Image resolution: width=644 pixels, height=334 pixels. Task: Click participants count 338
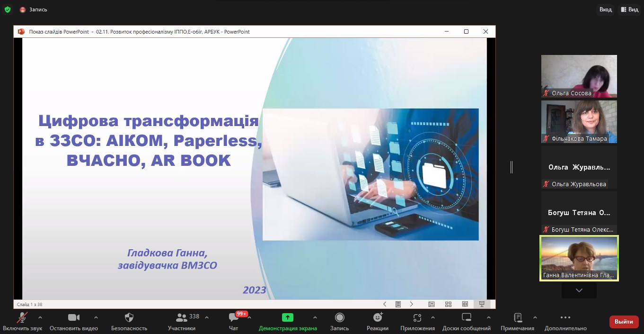(194, 316)
